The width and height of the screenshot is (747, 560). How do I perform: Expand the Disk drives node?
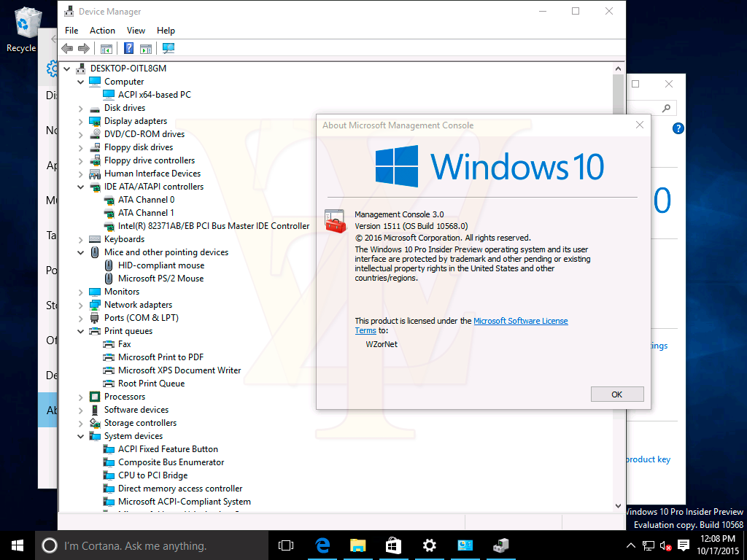[81, 108]
